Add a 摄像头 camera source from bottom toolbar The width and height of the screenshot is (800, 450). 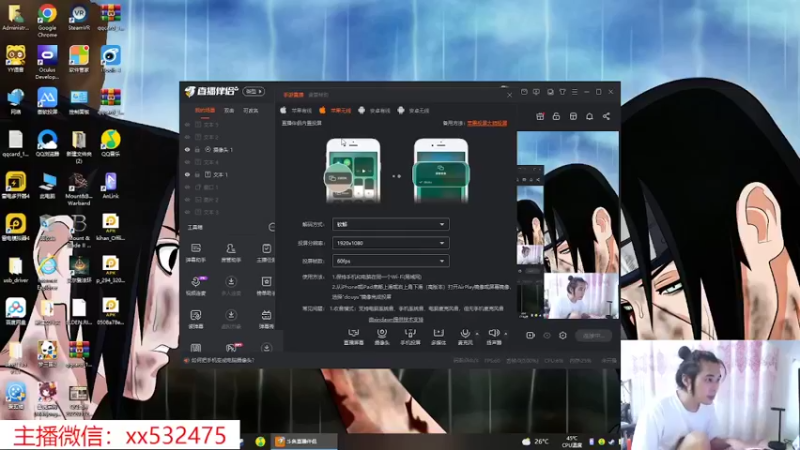pos(382,337)
